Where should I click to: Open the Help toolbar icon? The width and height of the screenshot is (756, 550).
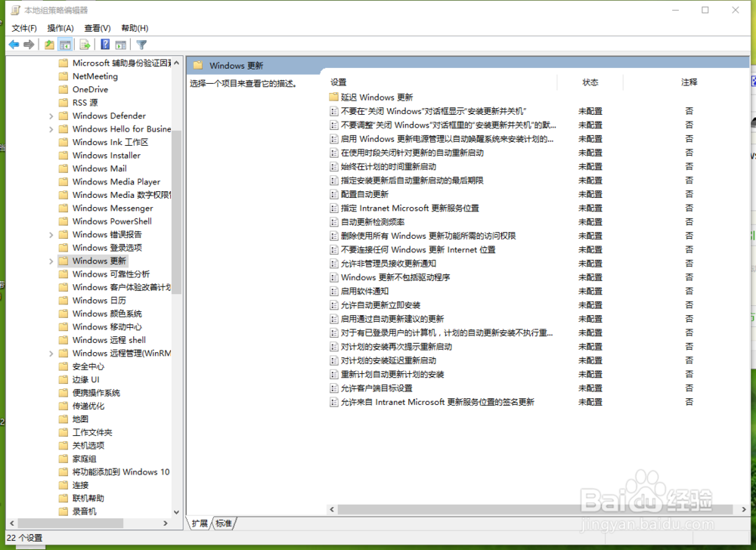coord(105,45)
